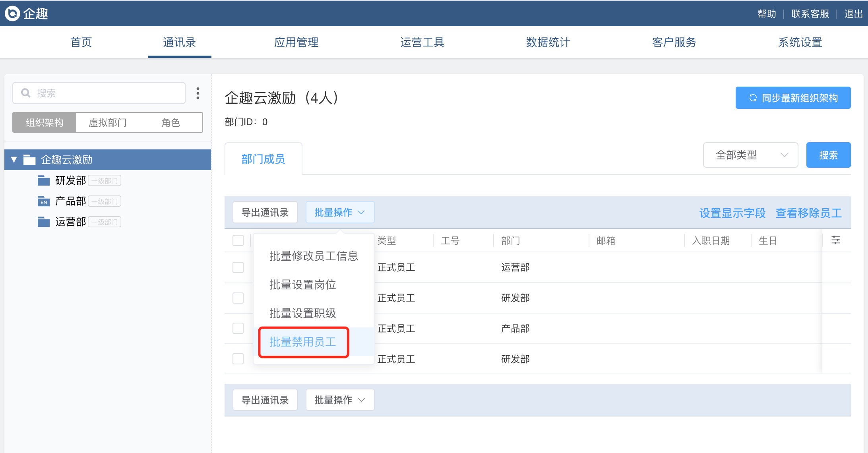Image resolution: width=868 pixels, height=453 pixels.
Task: Click the 运营部 folder icon
Action: coord(44,222)
